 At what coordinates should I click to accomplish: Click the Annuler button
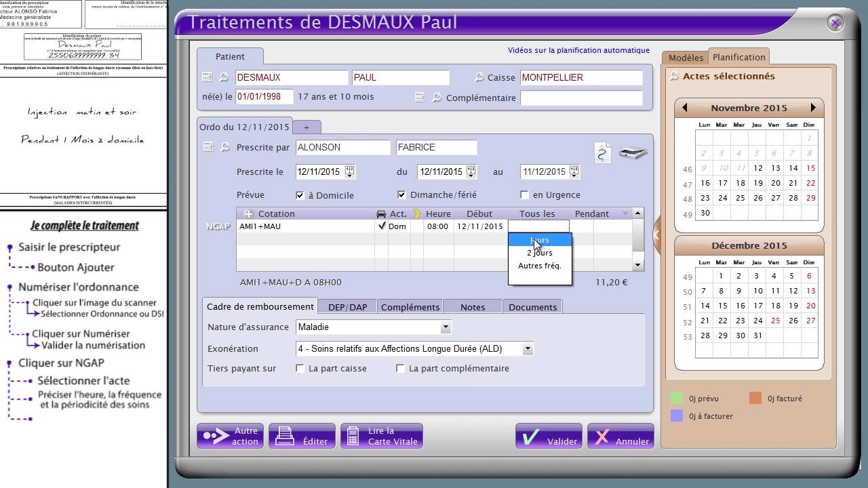(x=620, y=436)
